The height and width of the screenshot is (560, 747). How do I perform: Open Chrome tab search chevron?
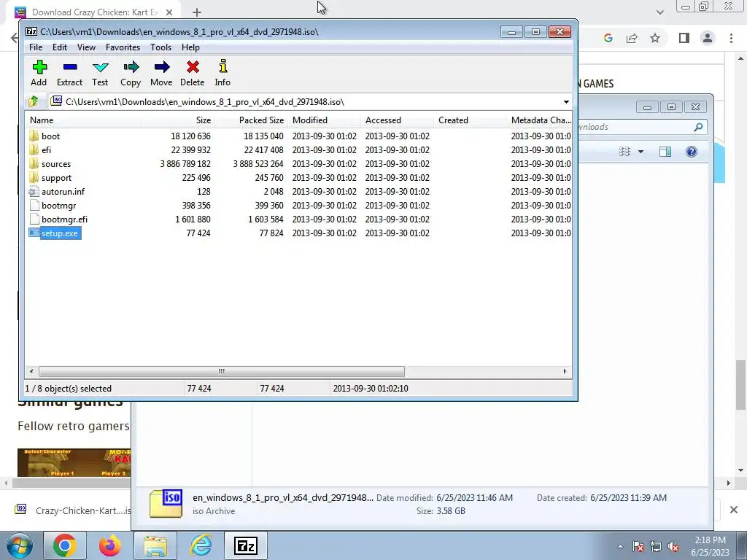tap(659, 12)
